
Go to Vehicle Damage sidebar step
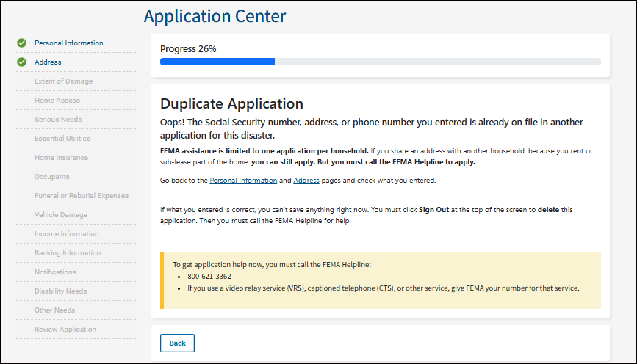(x=60, y=215)
